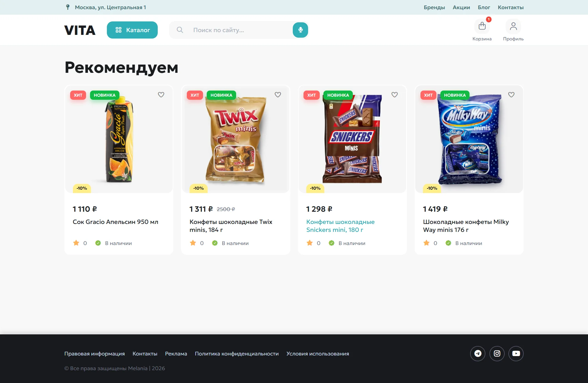Toggle favorite heart on Twix minis card

(x=278, y=95)
